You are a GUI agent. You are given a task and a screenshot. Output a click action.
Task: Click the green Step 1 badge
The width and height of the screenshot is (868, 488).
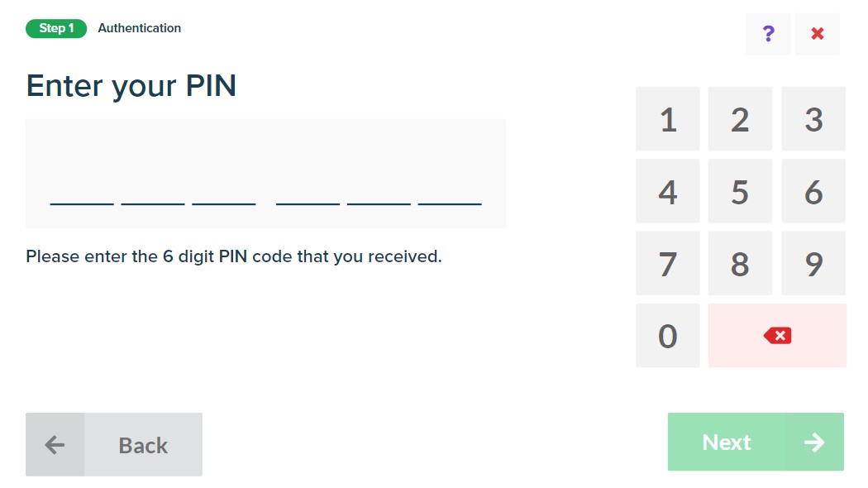56,28
